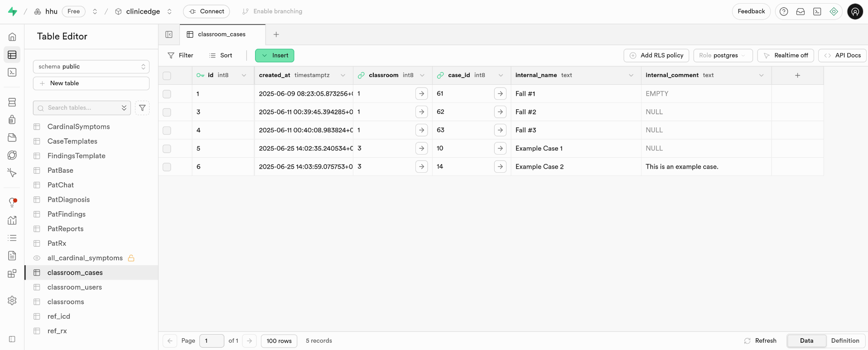Follow case_id 61 foreign key arrow
The image size is (868, 350).
tap(500, 94)
